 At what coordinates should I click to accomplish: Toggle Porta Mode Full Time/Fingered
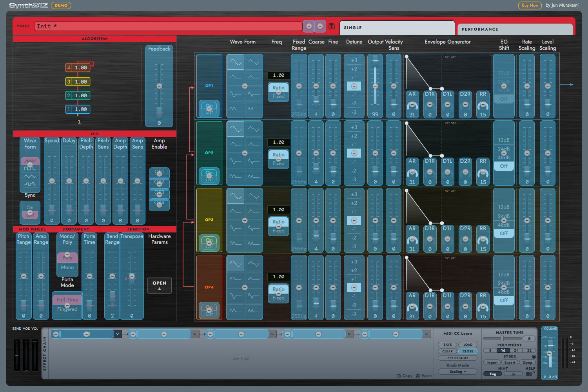coord(67,305)
